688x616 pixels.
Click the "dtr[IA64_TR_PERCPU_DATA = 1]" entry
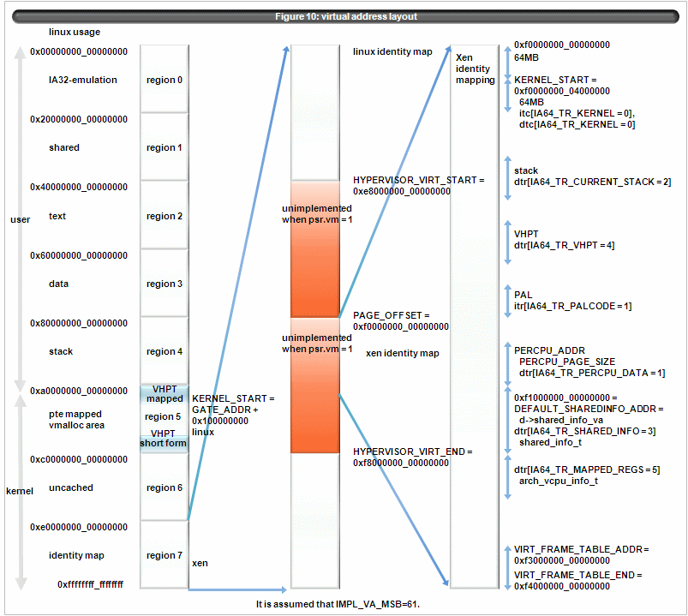[592, 374]
